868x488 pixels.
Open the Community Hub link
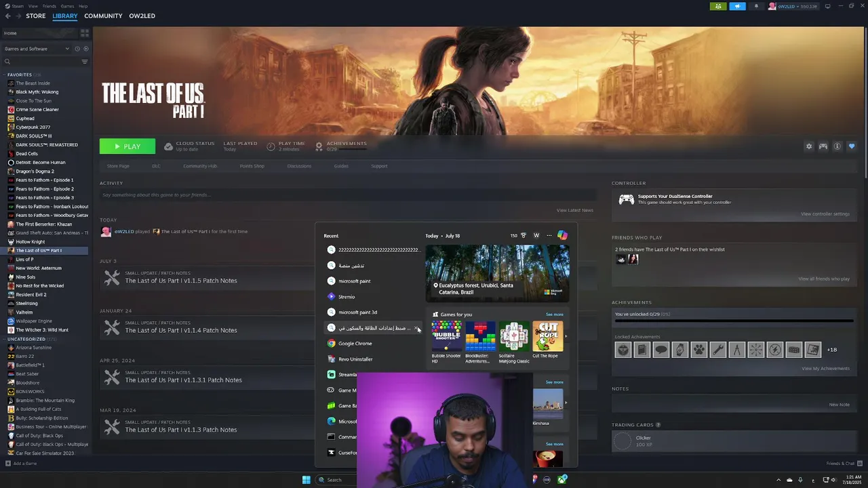click(200, 166)
